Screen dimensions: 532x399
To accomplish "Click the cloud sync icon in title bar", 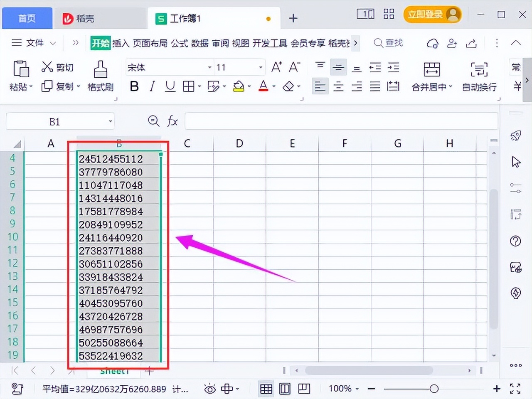I will coord(432,43).
